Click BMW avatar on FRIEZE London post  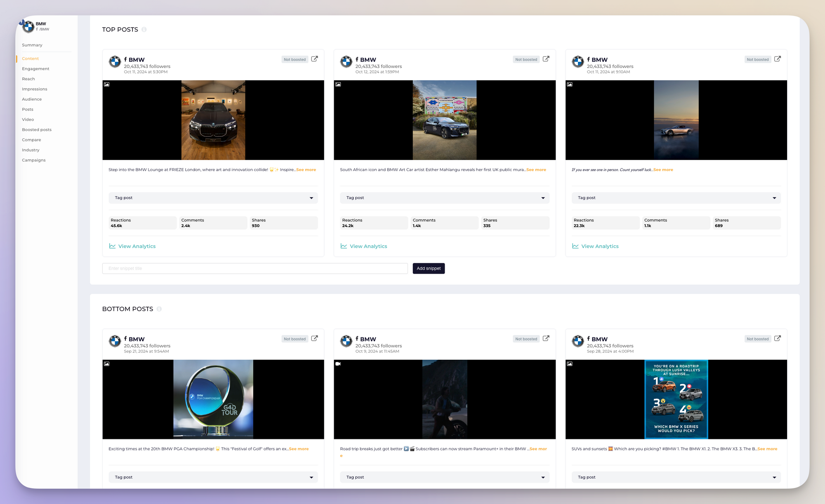click(x=115, y=62)
